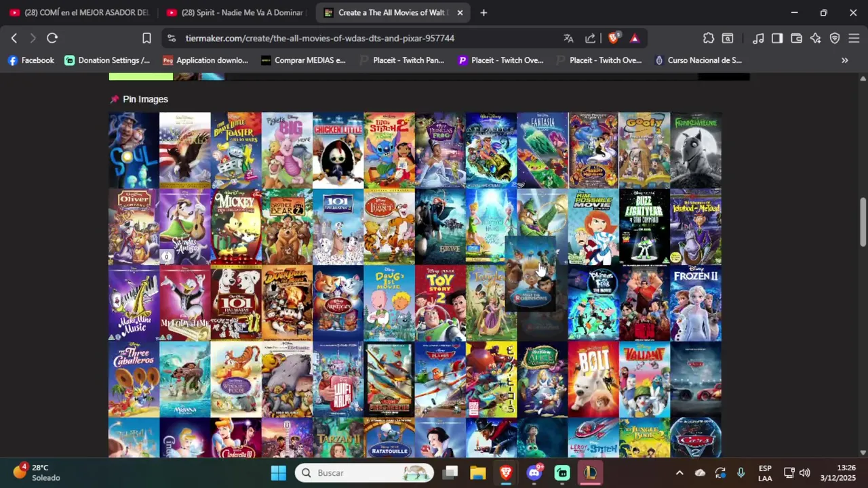Select the Make Mine Music poster

[x=134, y=303]
